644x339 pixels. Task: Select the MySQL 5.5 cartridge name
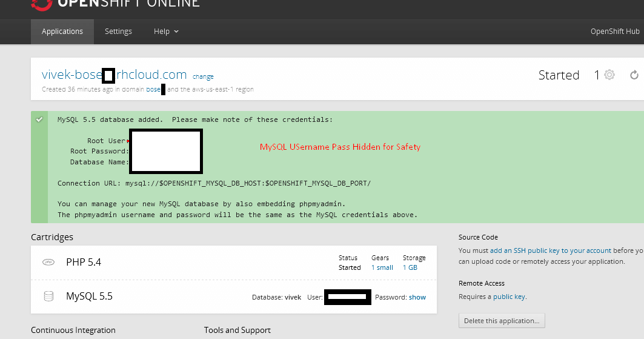[x=89, y=297]
